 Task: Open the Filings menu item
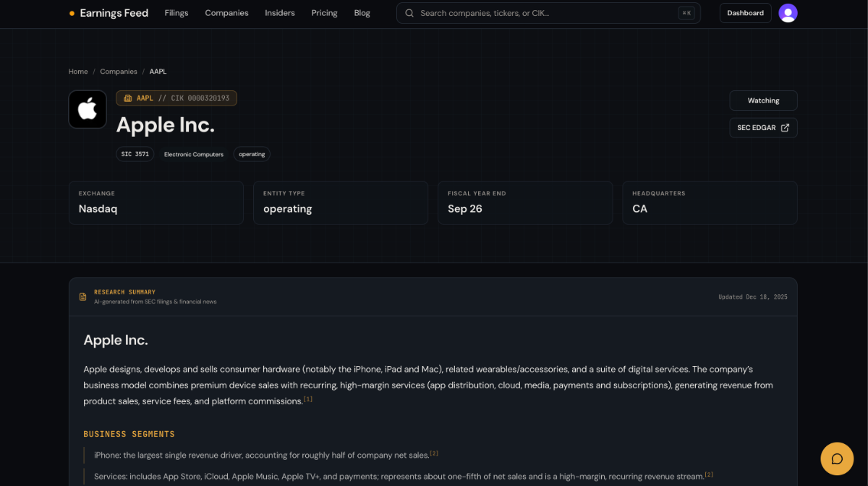point(176,13)
